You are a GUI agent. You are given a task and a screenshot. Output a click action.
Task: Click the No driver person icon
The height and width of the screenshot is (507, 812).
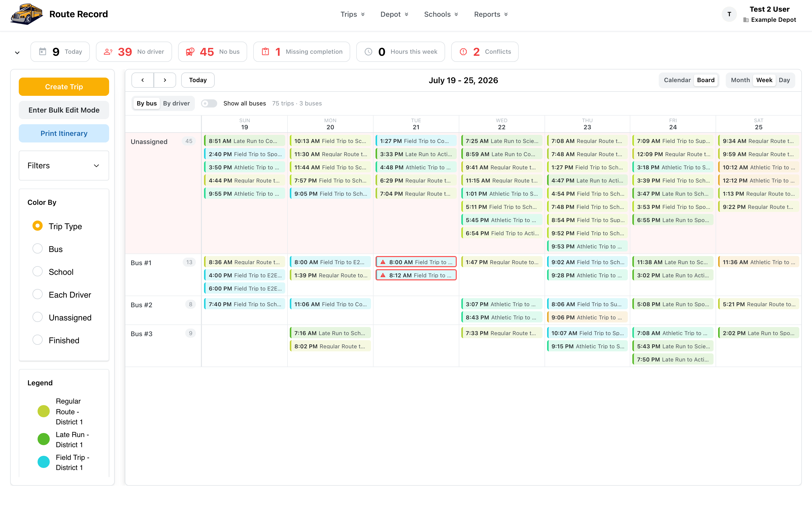(x=108, y=52)
